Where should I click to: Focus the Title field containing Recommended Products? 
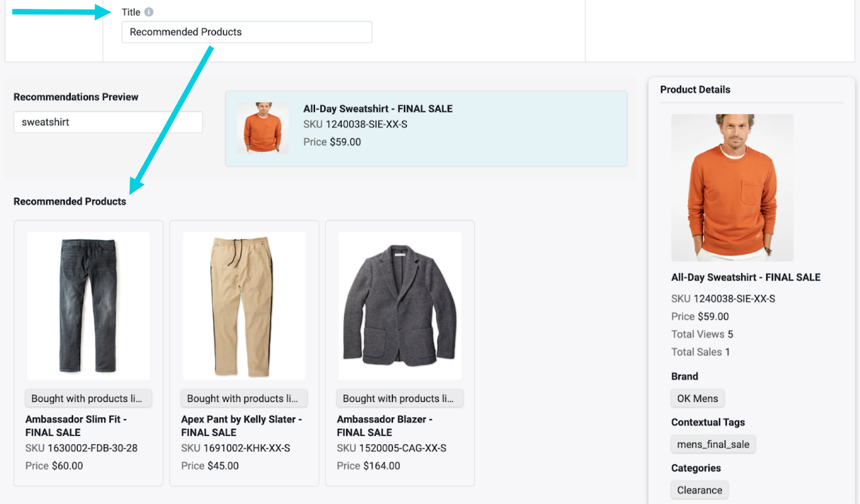247,32
